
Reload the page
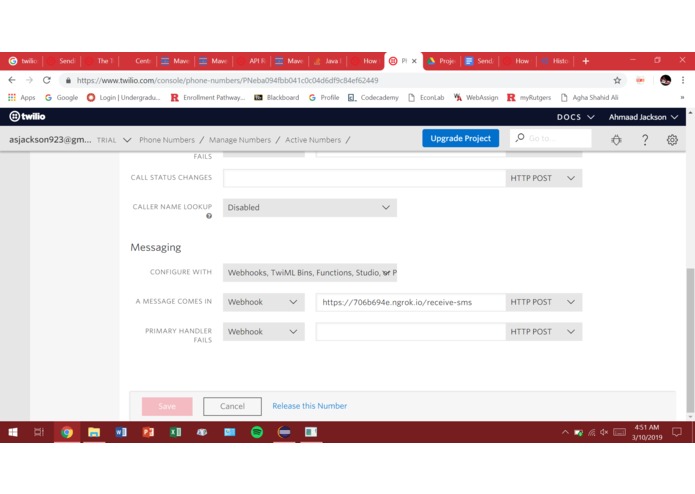[47, 80]
